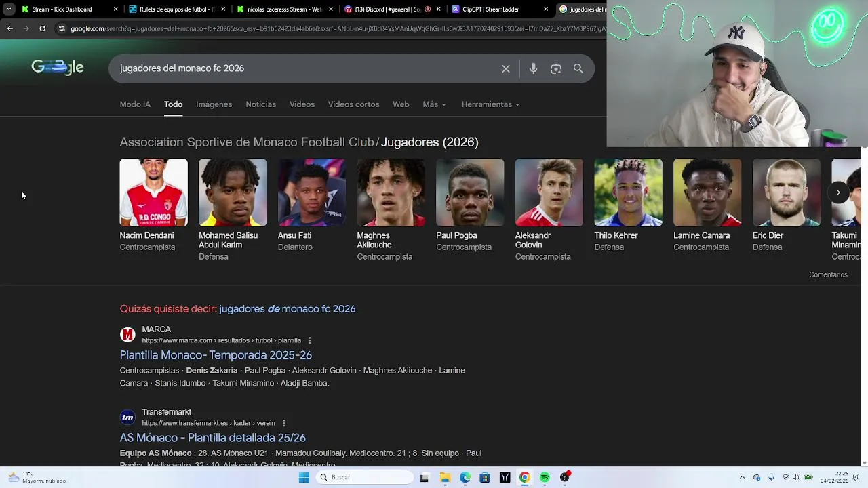This screenshot has width=868, height=488.
Task: Select the Noticias search tab
Action: [261, 104]
